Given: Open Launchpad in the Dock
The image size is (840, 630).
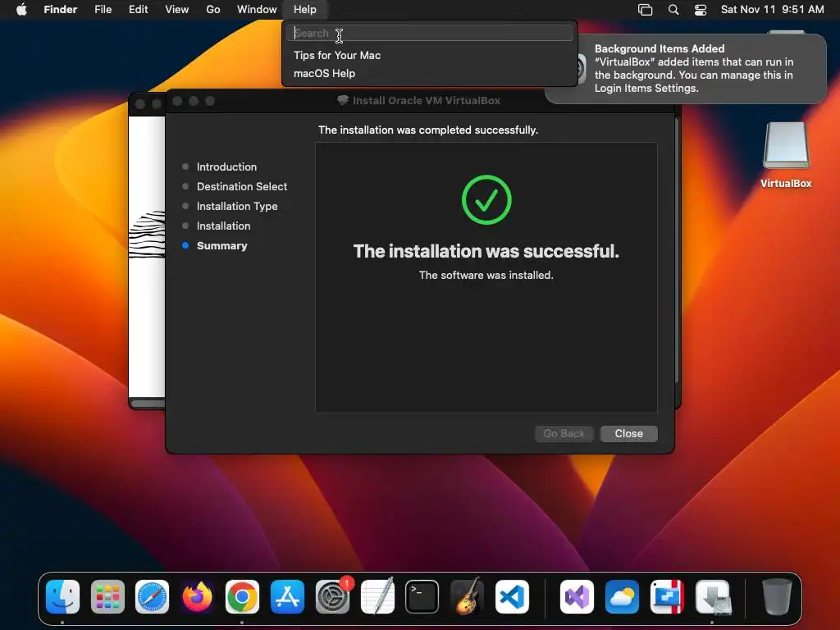Looking at the screenshot, I should pyautogui.click(x=107, y=596).
